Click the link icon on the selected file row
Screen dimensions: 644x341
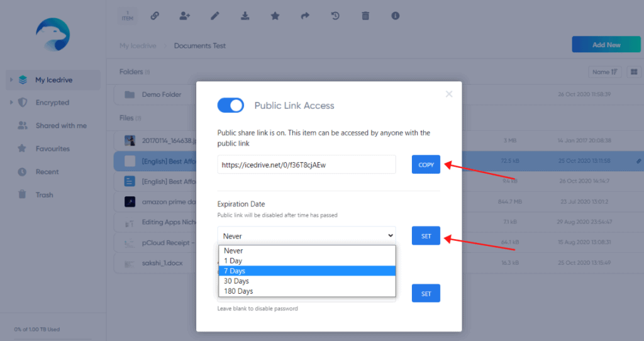[x=639, y=161]
